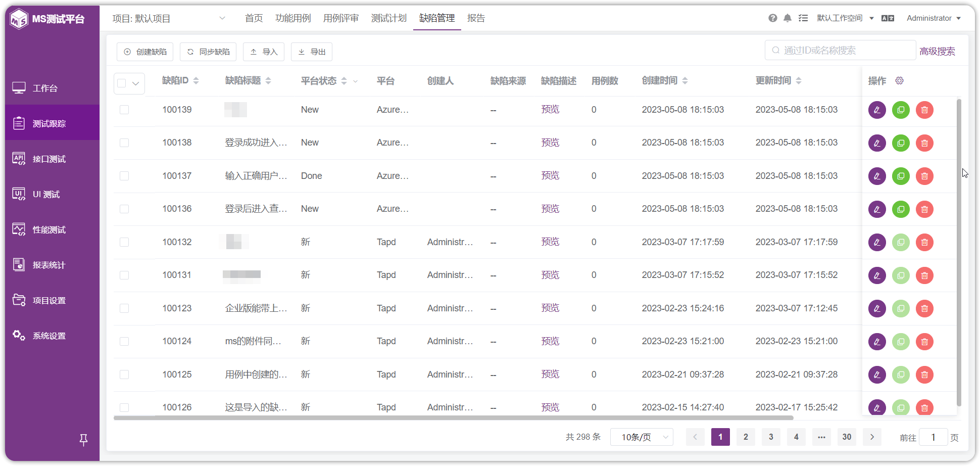Focus the 通过ID或名称搜索 search field

[x=841, y=51]
